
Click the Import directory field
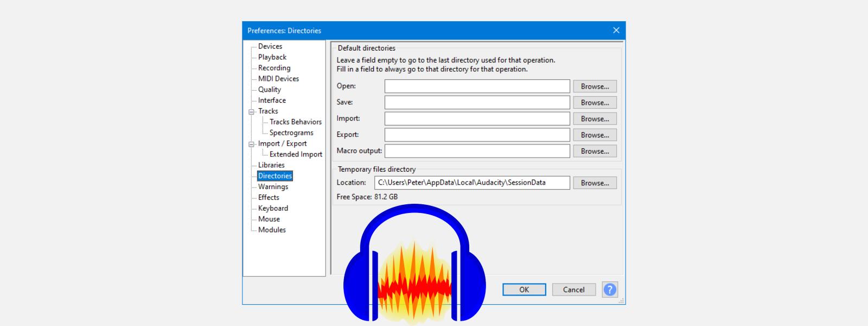[477, 118]
